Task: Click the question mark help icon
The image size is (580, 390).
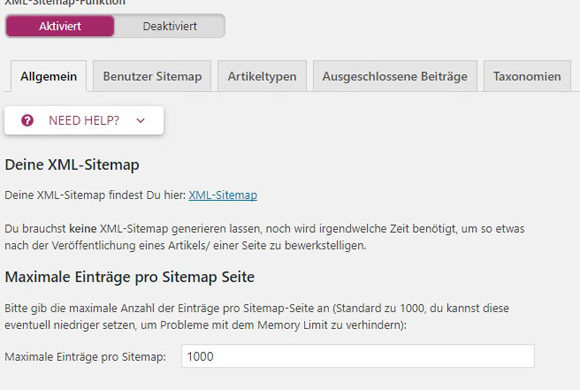Action: point(27,120)
